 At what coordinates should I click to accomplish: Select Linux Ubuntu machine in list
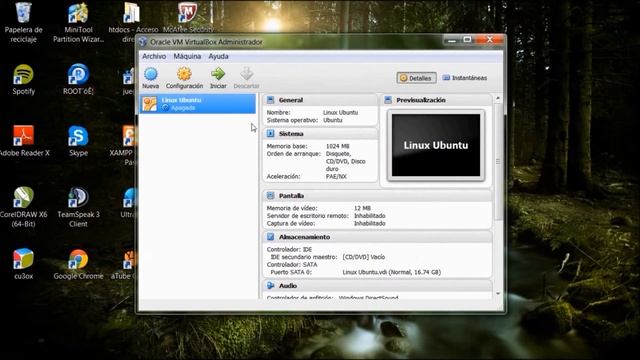click(198, 104)
